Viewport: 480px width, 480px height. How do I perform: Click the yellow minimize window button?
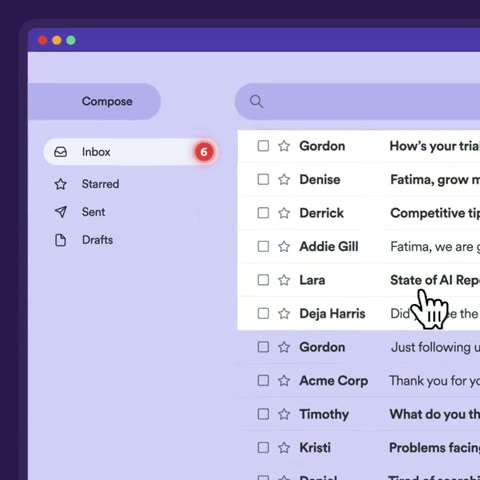[x=57, y=40]
